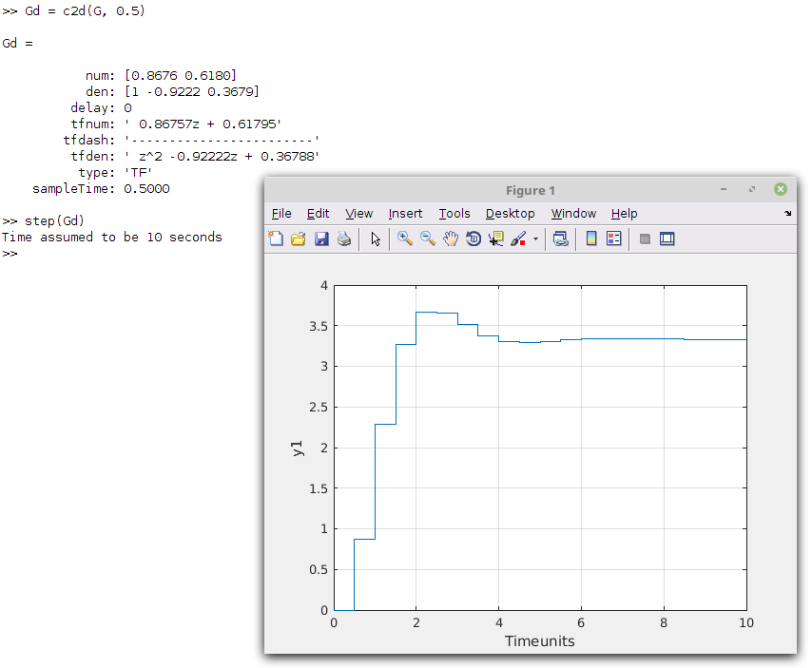Expand the brush color dropdown arrow
Screen dimensions: 812x668
pos(535,239)
